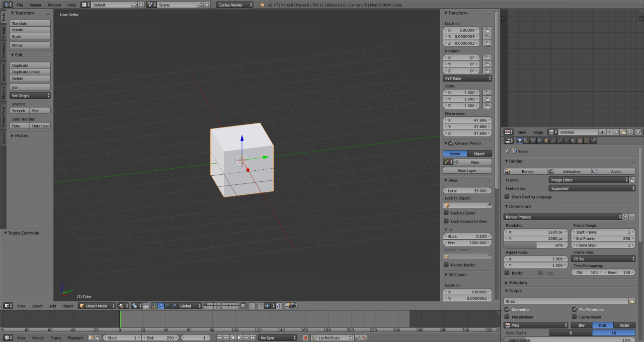Enable the Lock Camera to View checkbox
Screen dimensions: 644x342
[446, 221]
